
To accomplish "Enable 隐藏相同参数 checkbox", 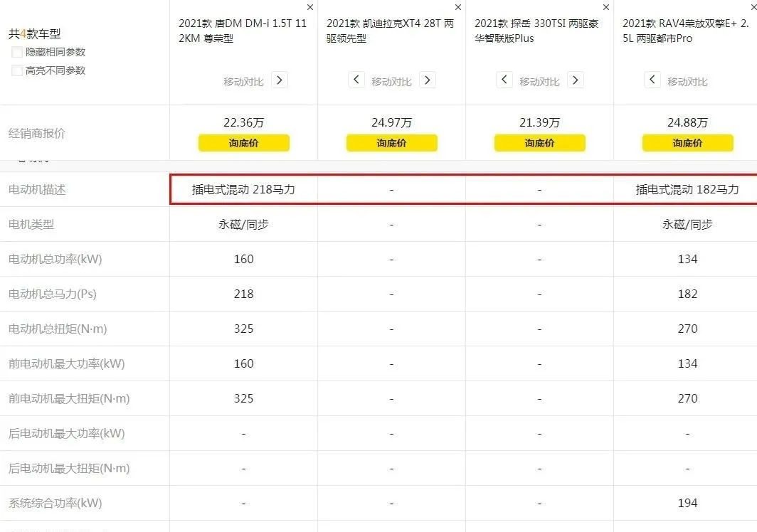I will click(17, 52).
